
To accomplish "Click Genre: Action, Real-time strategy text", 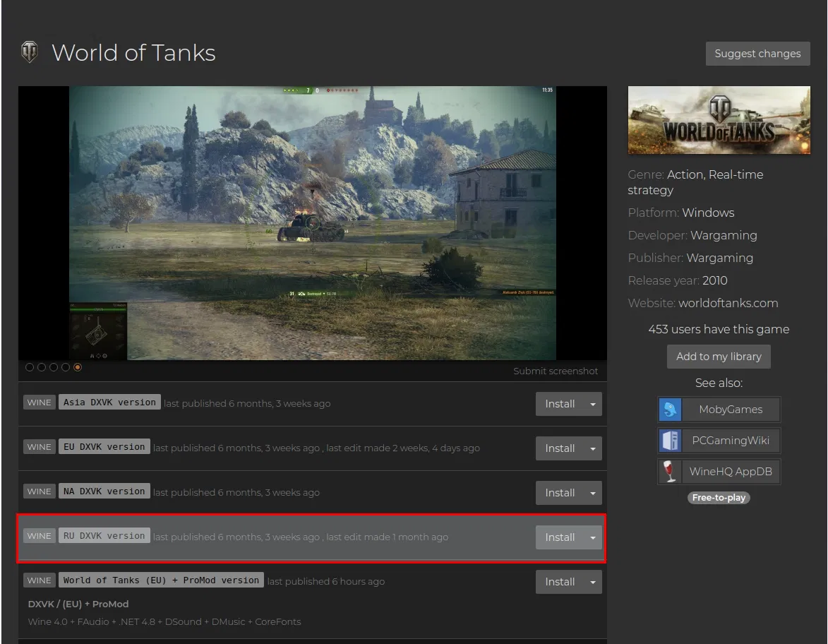I will click(695, 182).
